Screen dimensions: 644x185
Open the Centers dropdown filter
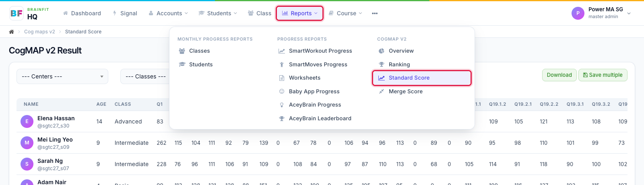click(62, 76)
